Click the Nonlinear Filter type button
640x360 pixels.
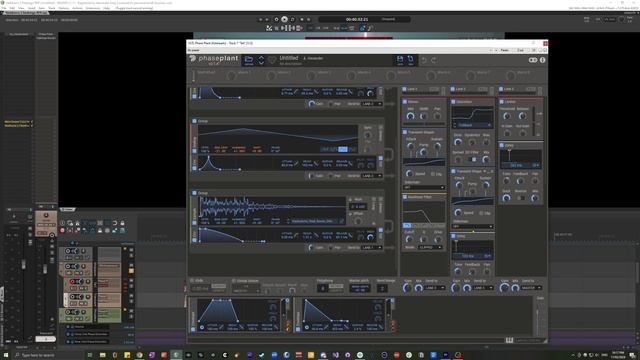pos(407,225)
